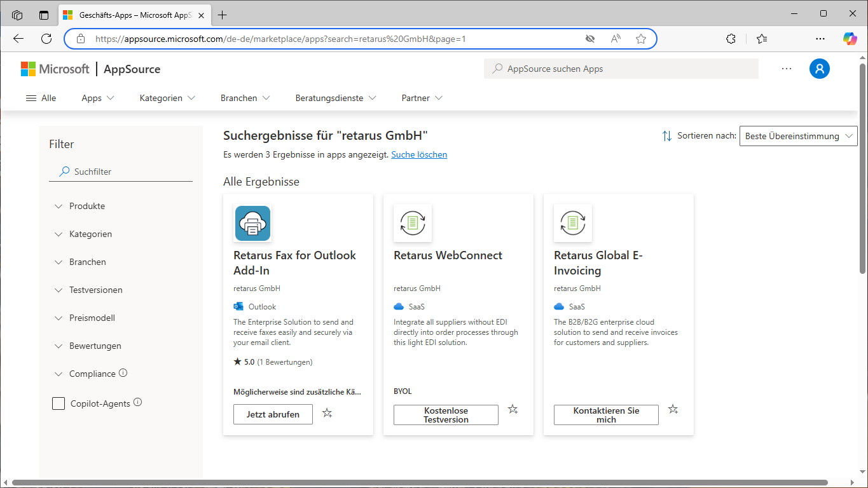Viewport: 868px width, 488px height.
Task: Expand the Produkte filter
Action: coord(79,206)
